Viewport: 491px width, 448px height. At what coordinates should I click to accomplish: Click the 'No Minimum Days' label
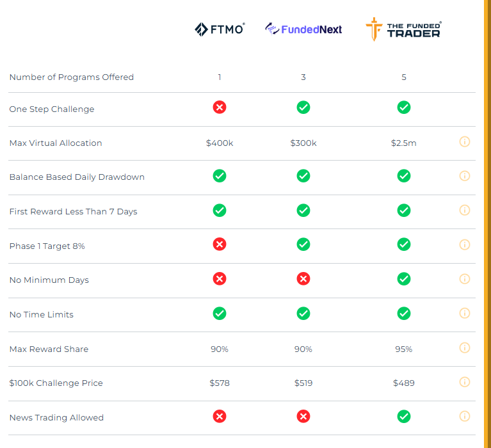coord(49,280)
